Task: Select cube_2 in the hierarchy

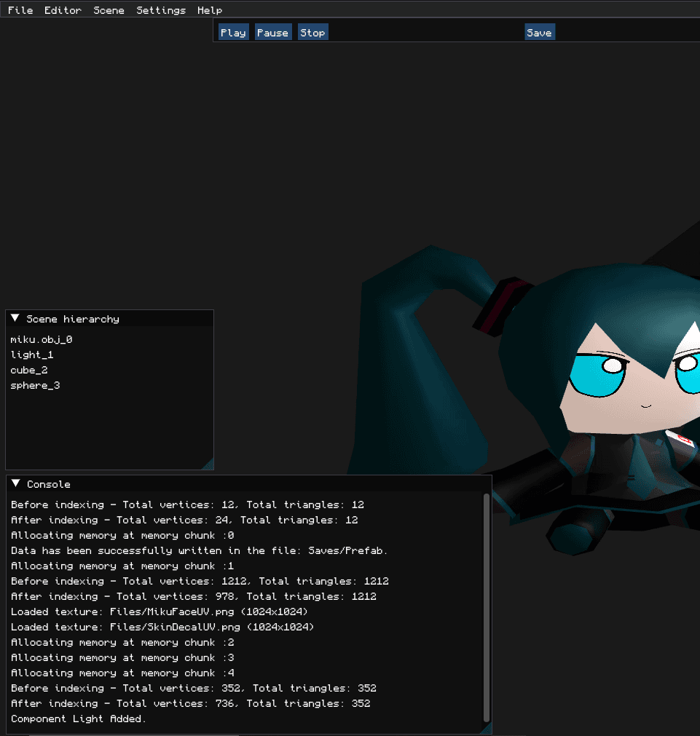Action: click(x=29, y=370)
